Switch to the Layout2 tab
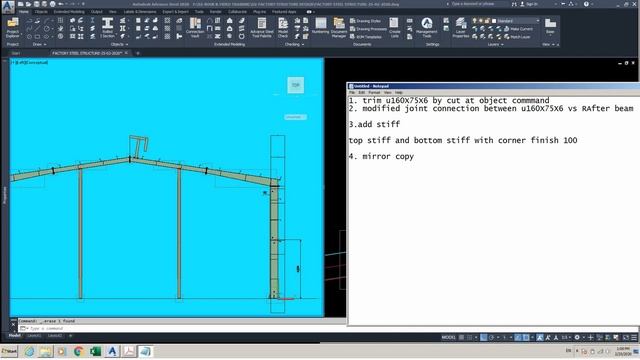Image resolution: width=640 pixels, height=360 pixels. [x=55, y=336]
